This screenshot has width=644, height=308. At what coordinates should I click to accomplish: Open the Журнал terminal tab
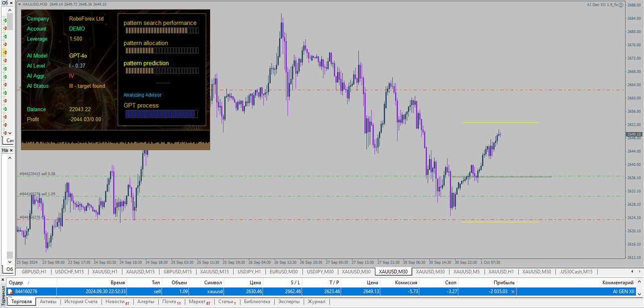tap(317, 302)
